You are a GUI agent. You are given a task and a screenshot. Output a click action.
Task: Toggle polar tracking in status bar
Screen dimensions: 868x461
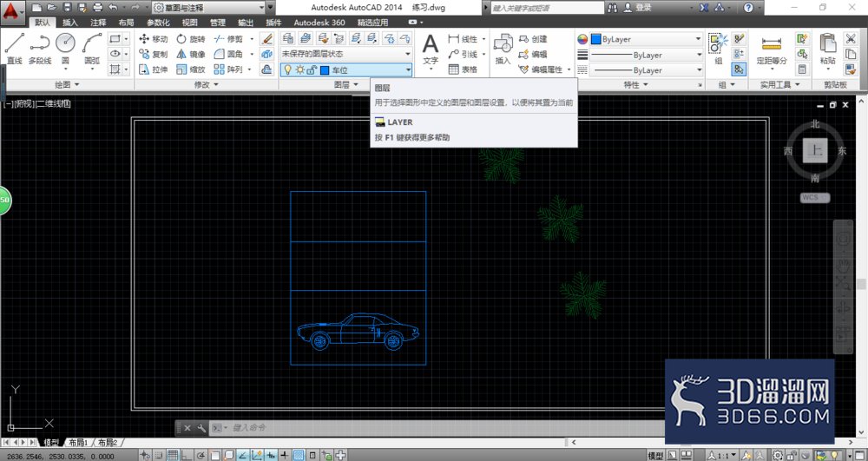click(x=201, y=455)
